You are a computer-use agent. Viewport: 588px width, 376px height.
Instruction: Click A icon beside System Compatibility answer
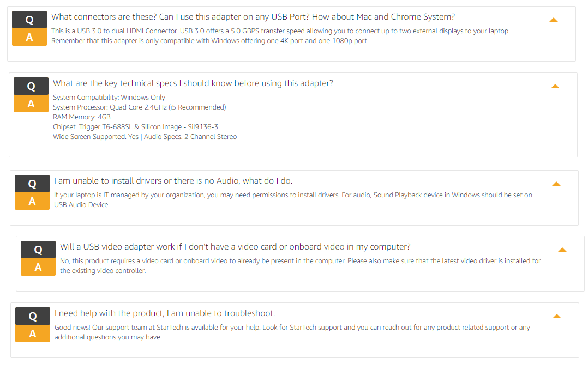click(x=31, y=104)
